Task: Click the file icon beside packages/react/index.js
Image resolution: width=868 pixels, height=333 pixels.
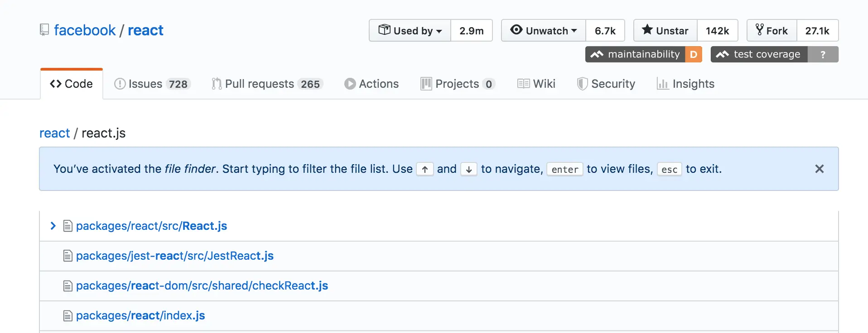Action: (x=68, y=316)
